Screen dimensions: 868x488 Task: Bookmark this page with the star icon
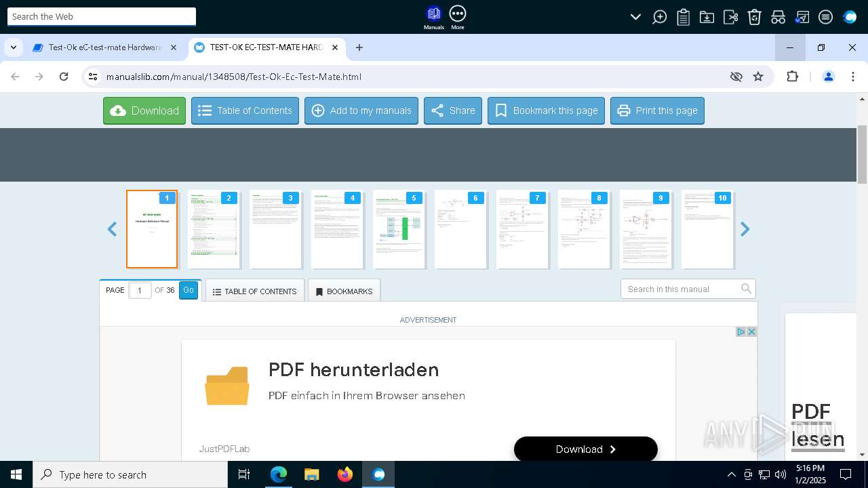point(758,77)
